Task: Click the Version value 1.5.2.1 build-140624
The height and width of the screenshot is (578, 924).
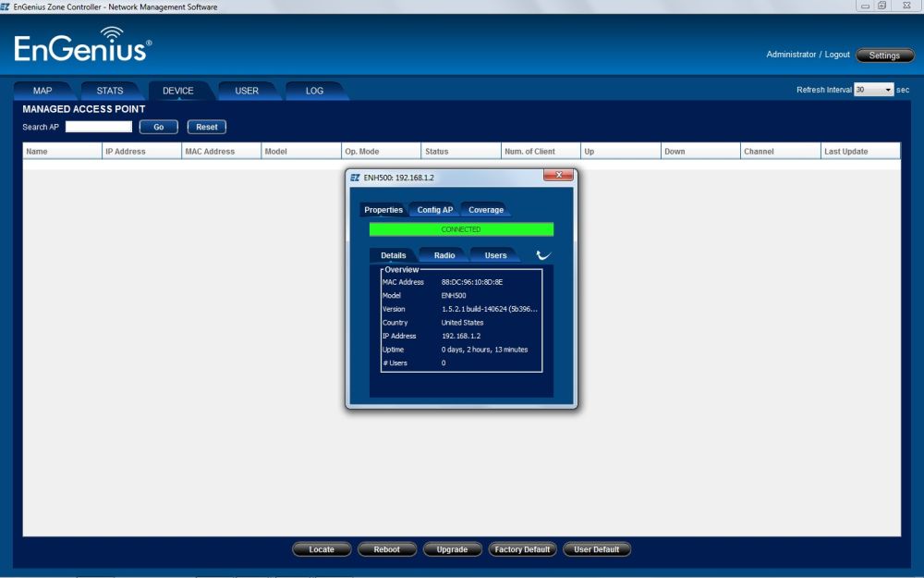Action: (x=490, y=309)
